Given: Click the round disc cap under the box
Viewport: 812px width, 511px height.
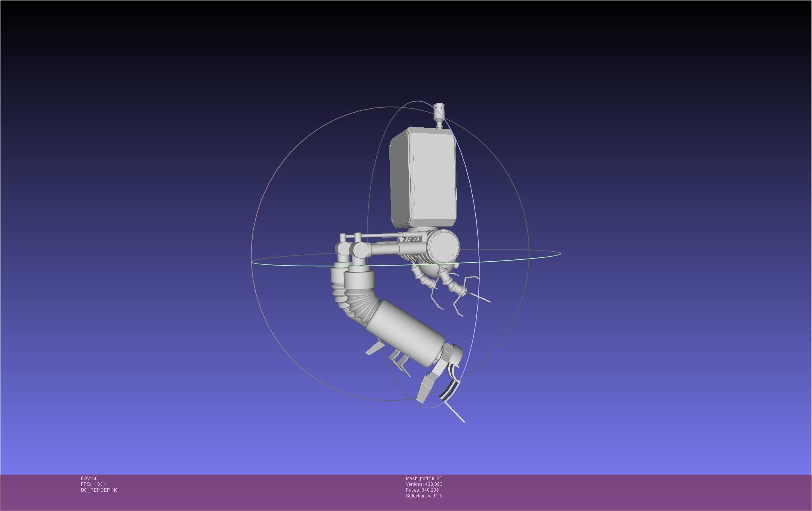Looking at the screenshot, I should pyautogui.click(x=444, y=246).
